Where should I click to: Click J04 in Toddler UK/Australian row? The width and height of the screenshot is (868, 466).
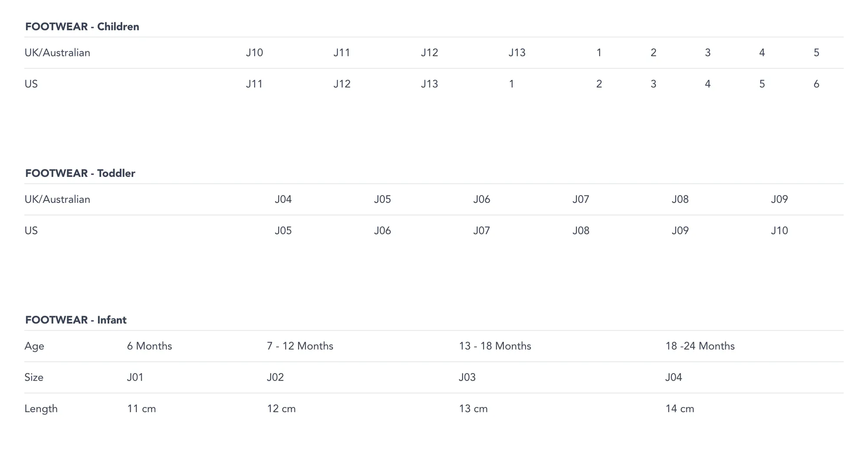[283, 199]
